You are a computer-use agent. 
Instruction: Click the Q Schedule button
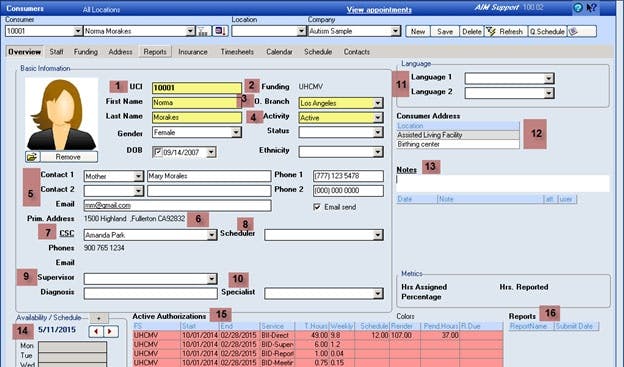(x=547, y=31)
